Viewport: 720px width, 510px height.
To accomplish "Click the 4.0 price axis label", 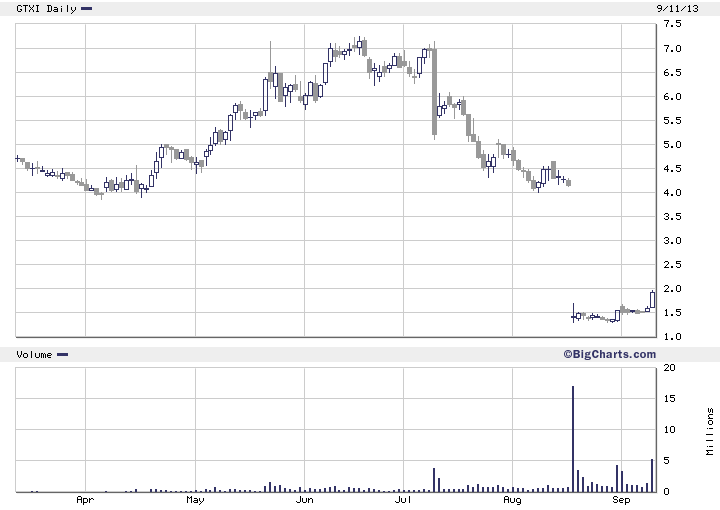I will pyautogui.click(x=672, y=192).
